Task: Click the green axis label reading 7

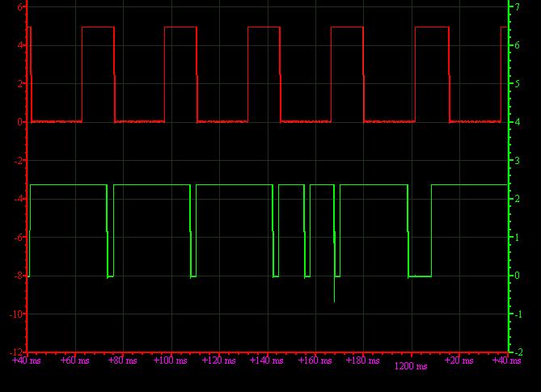Action: [x=514, y=6]
